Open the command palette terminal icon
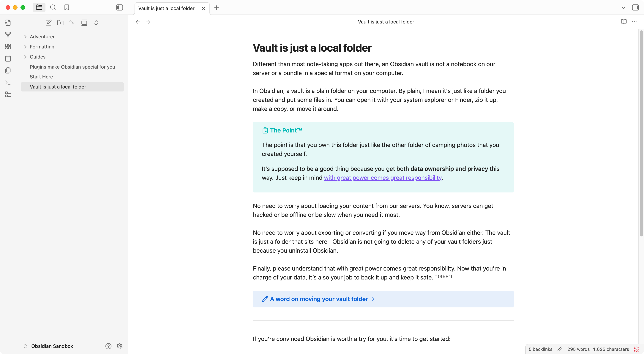Viewport: 644px width, 354px height. coord(8,82)
